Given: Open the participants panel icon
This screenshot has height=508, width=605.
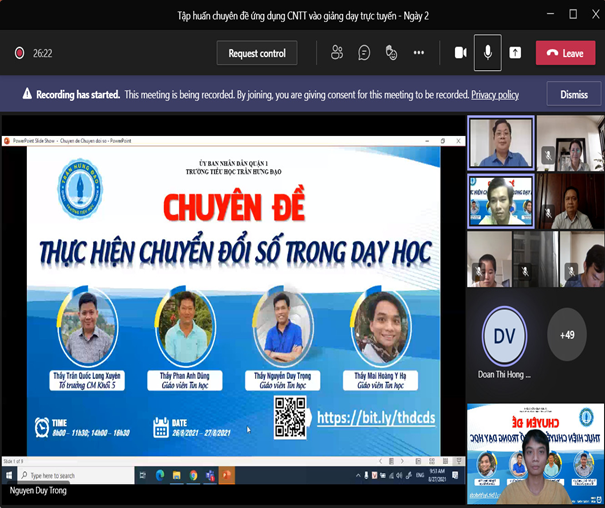Looking at the screenshot, I should click(x=336, y=52).
